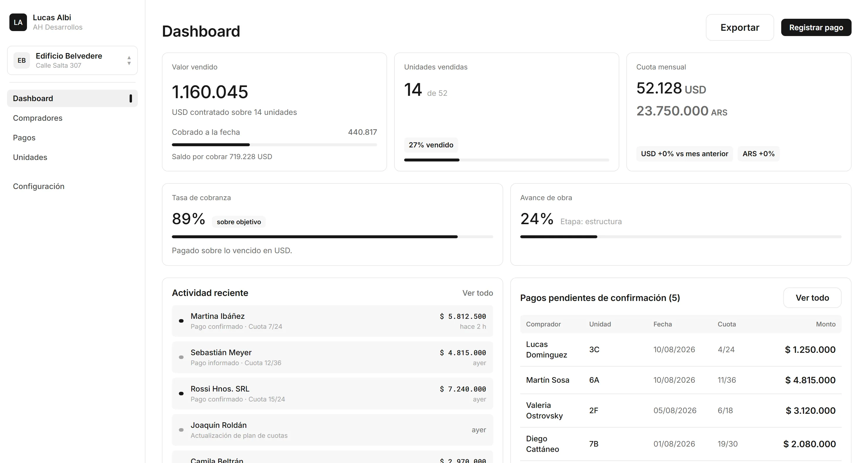Click the Cuota column header

tap(726, 324)
